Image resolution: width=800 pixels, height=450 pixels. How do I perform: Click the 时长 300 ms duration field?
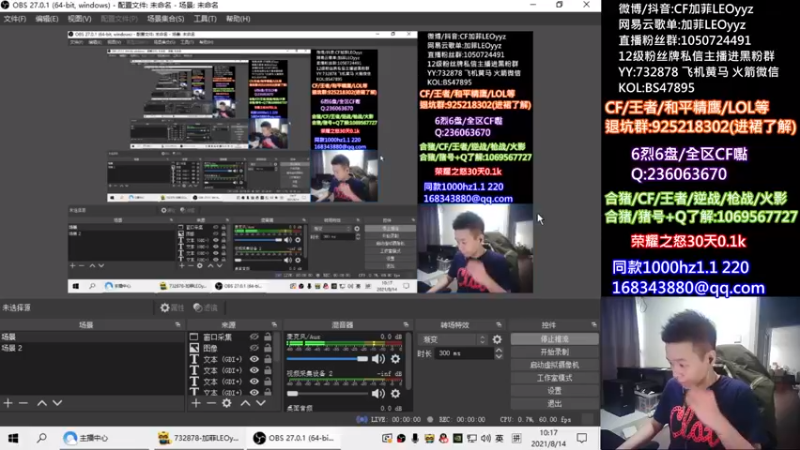tap(465, 353)
